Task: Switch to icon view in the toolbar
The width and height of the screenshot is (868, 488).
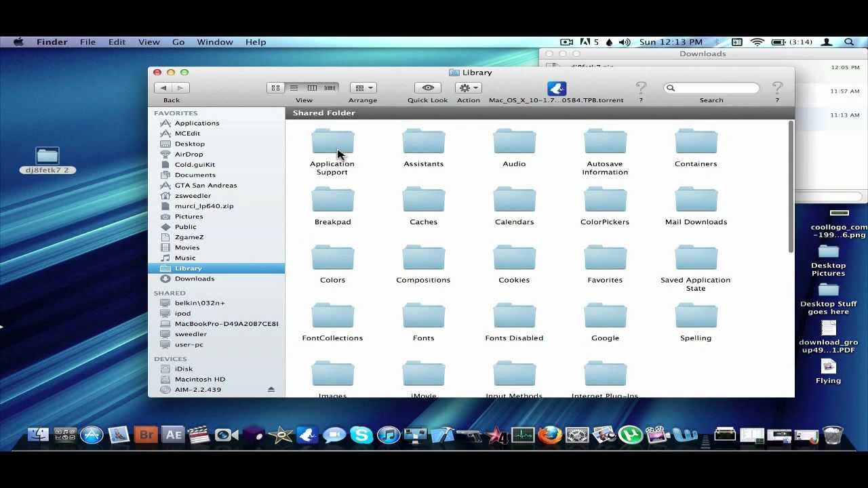Action: pos(275,87)
